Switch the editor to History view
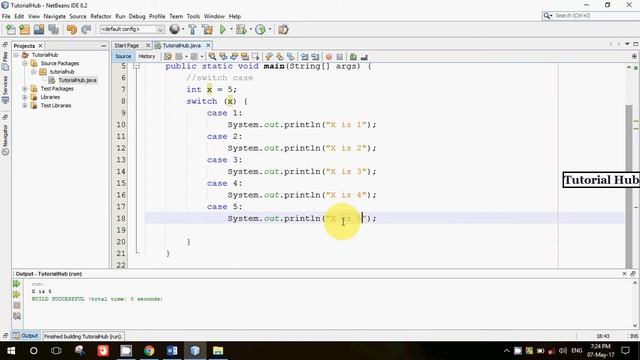 click(x=147, y=56)
